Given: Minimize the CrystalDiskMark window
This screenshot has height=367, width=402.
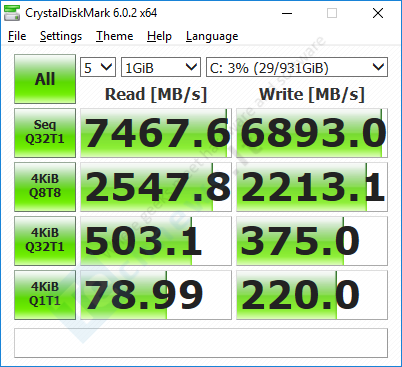Looking at the screenshot, I should coord(287,13).
